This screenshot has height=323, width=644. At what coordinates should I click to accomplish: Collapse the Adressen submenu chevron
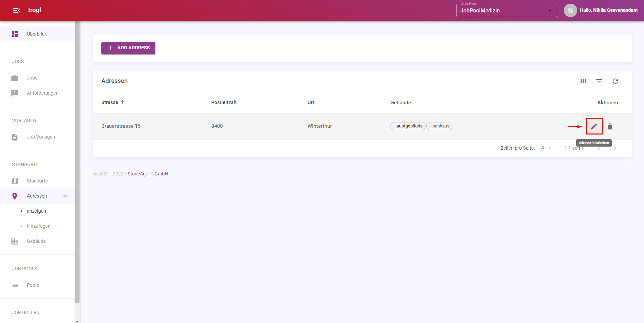tap(65, 196)
